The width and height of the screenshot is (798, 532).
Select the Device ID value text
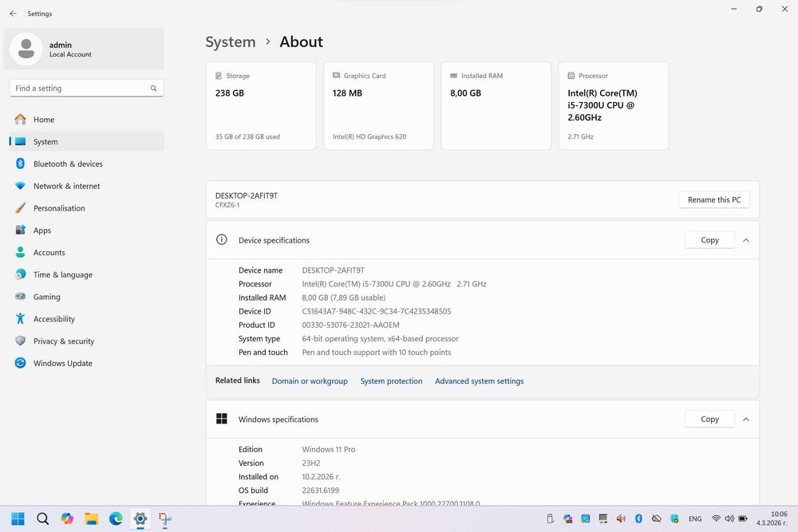376,311
